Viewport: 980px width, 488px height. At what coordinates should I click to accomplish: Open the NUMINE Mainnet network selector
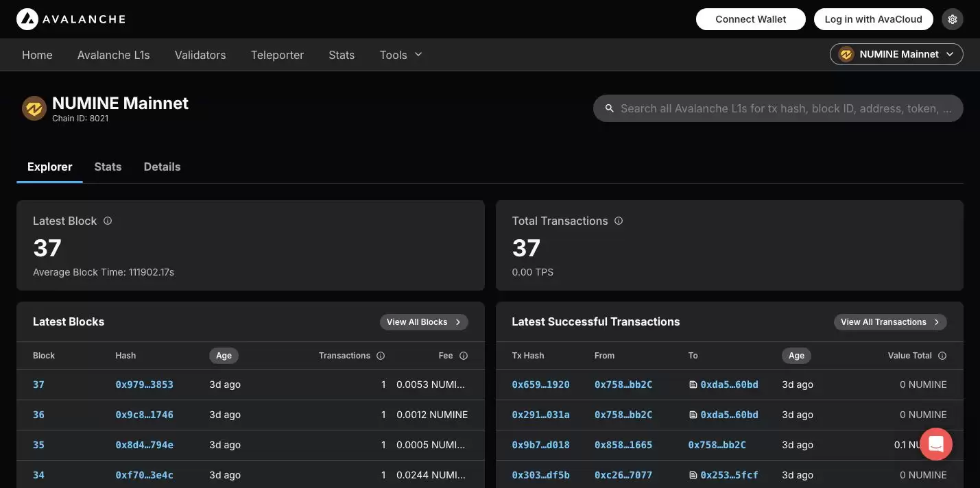pyautogui.click(x=896, y=54)
